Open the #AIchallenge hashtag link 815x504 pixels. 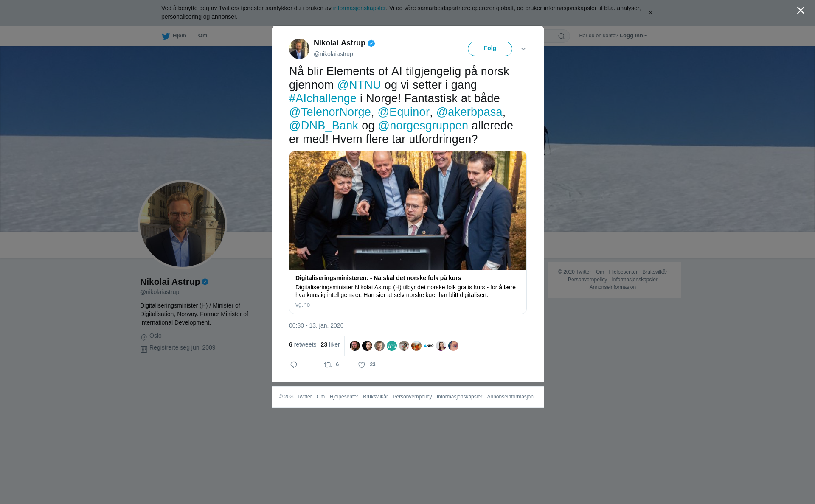click(323, 98)
